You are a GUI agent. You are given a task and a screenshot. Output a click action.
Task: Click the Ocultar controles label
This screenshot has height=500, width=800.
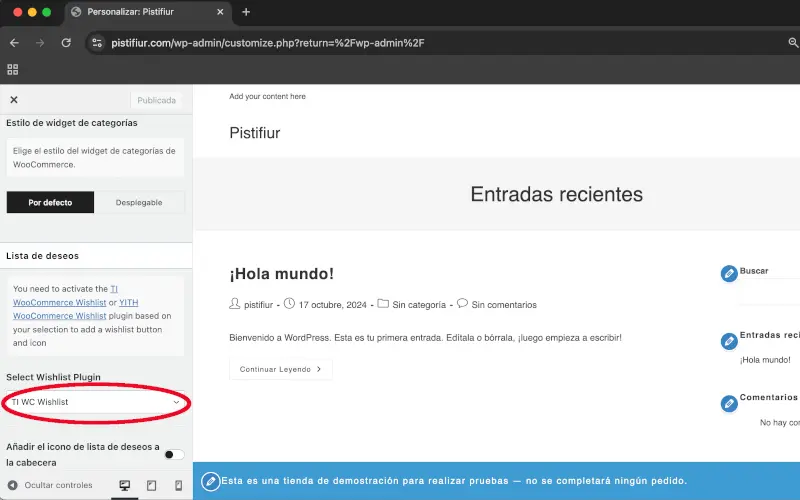pyautogui.click(x=59, y=485)
